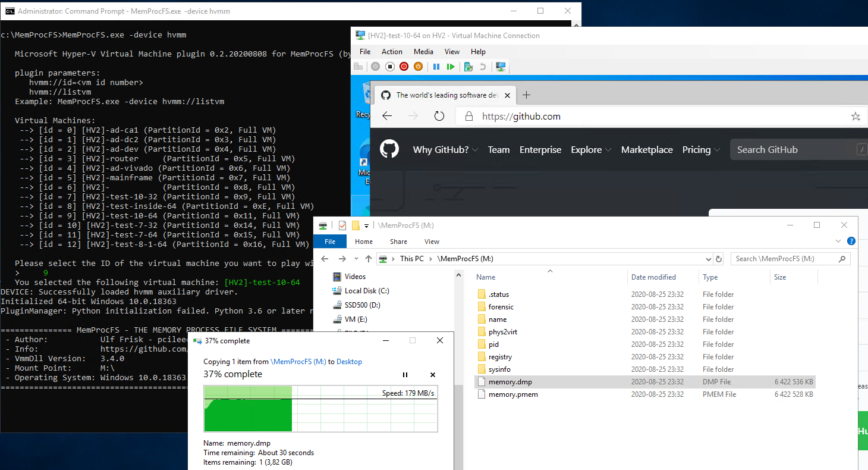
Task: Open the Share tab in Explorer ribbon
Action: (x=398, y=242)
